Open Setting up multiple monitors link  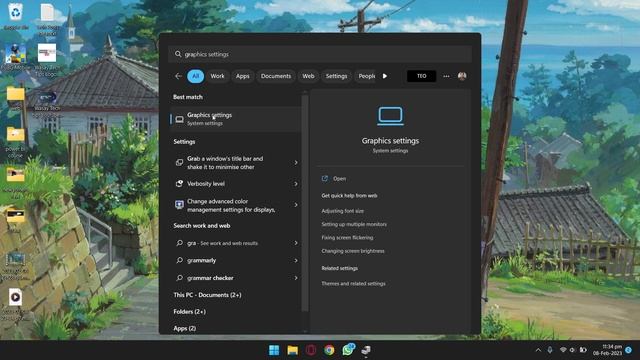354,224
